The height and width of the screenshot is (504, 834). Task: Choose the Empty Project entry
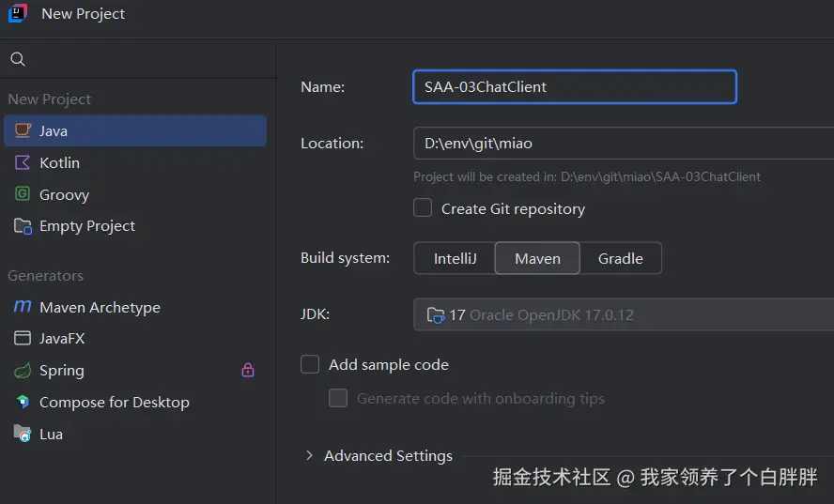87,226
